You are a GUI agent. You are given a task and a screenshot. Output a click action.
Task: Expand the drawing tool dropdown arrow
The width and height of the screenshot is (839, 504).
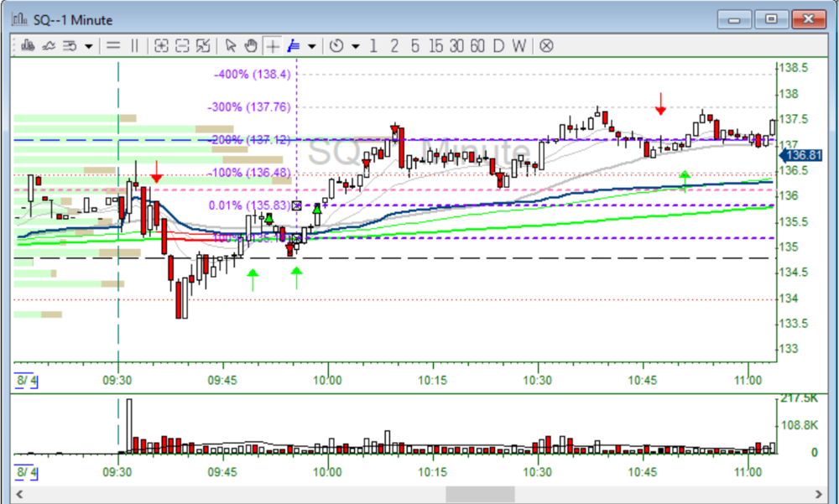coord(312,46)
